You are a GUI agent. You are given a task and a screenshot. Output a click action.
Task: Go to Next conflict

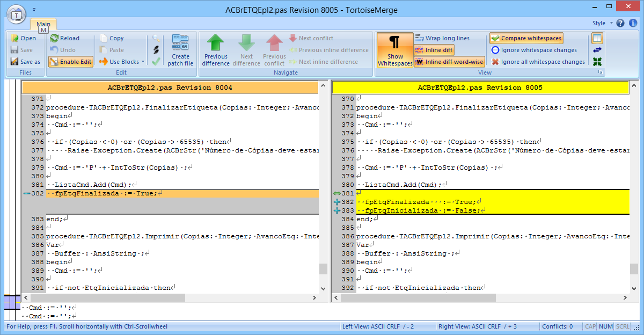[x=311, y=38]
